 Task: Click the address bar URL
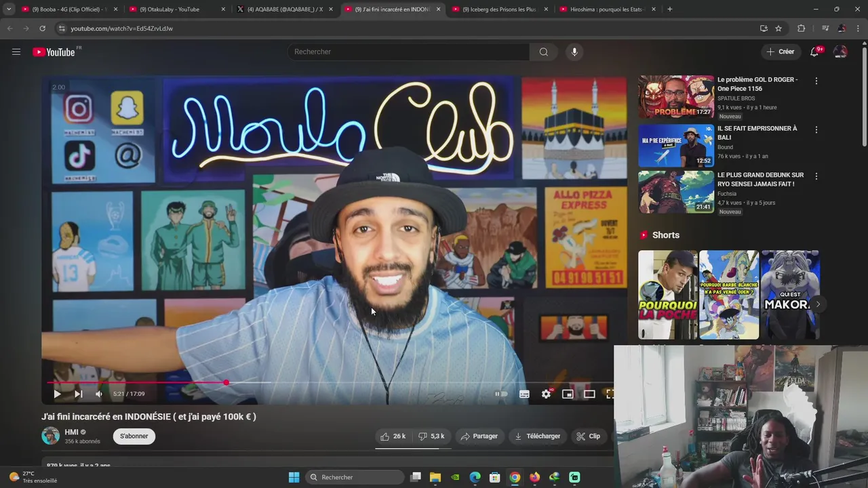pyautogui.click(x=121, y=28)
